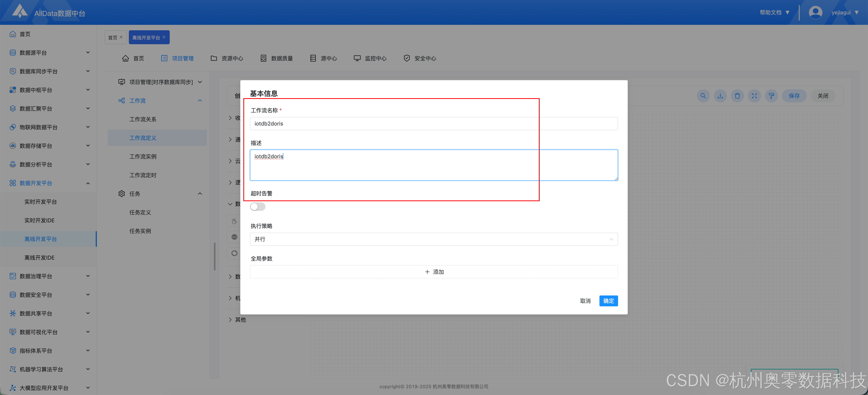Click the trash delete icon in toolbar
This screenshot has height=395, width=868.
(x=737, y=96)
